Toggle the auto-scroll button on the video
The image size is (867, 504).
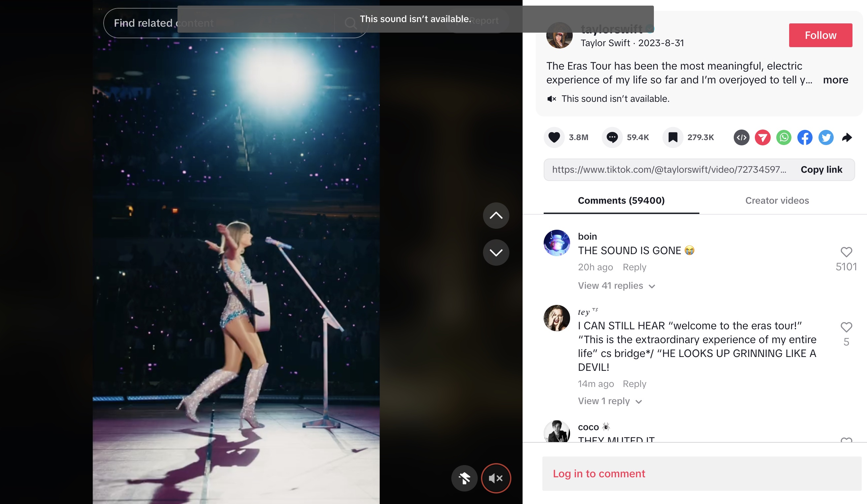(464, 478)
